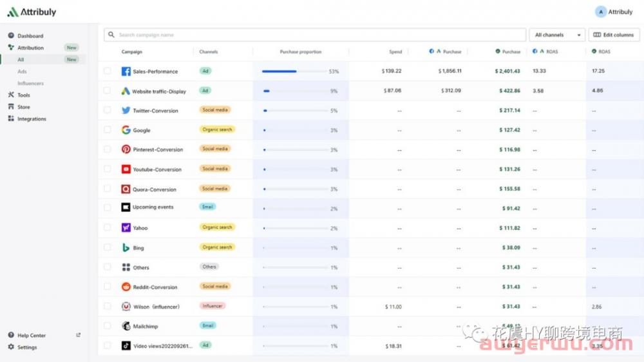Select the Google row checkbox
Viewport: 644px width, 362px height.
(107, 129)
